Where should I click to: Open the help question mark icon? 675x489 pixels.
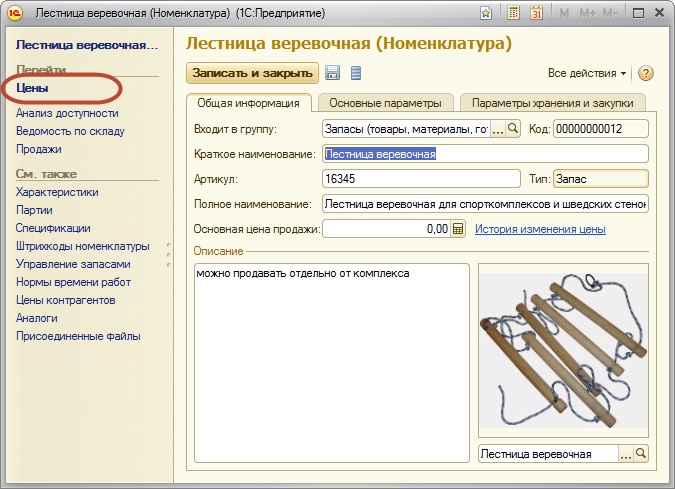pyautogui.click(x=645, y=73)
